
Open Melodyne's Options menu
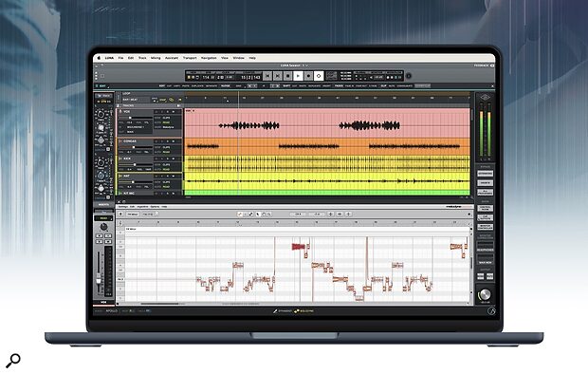tap(155, 207)
